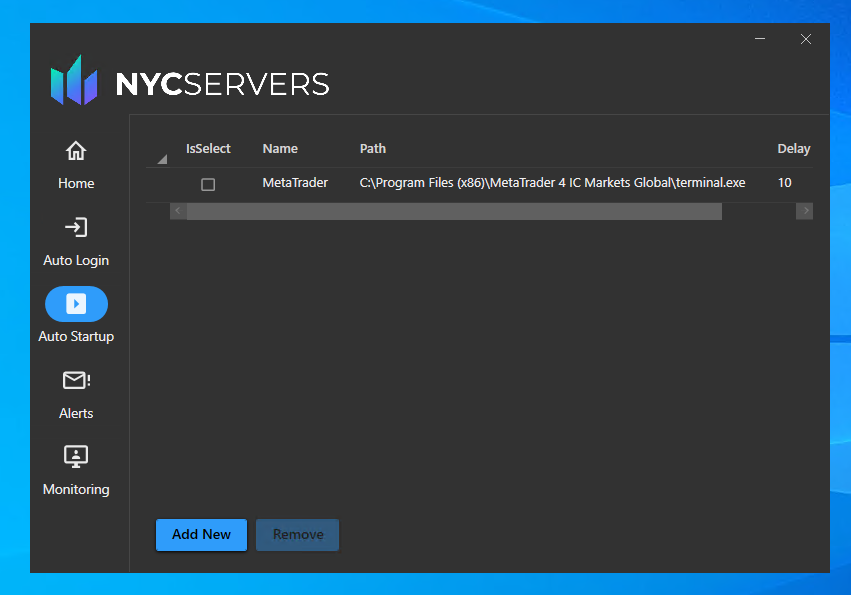Open the Alerts envelope icon
851x595 pixels.
tap(76, 381)
